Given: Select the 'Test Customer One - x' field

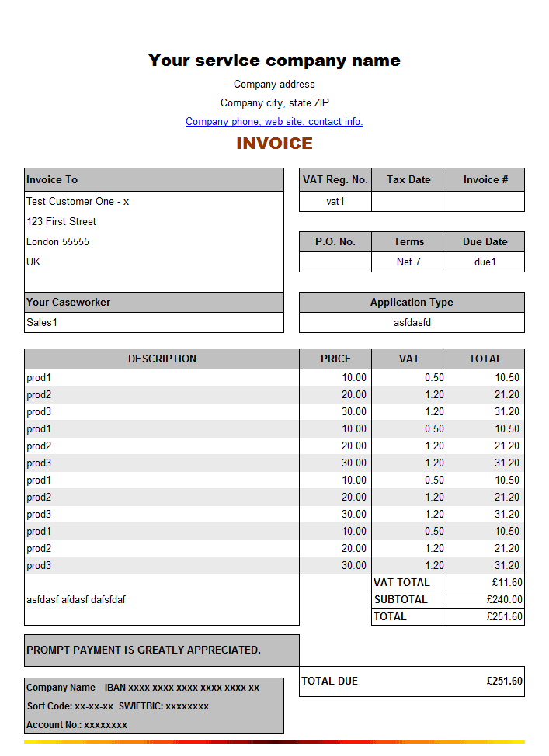Looking at the screenshot, I should coord(78,202).
